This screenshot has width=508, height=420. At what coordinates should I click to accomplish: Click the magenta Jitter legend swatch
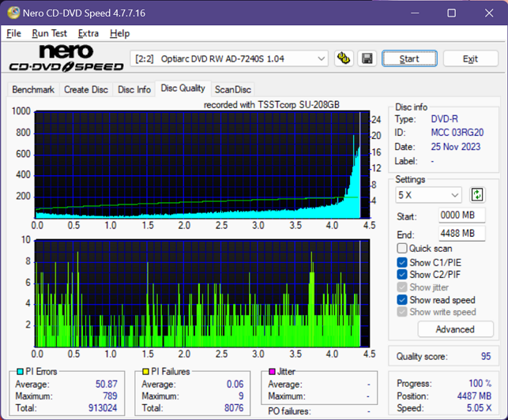pos(272,371)
